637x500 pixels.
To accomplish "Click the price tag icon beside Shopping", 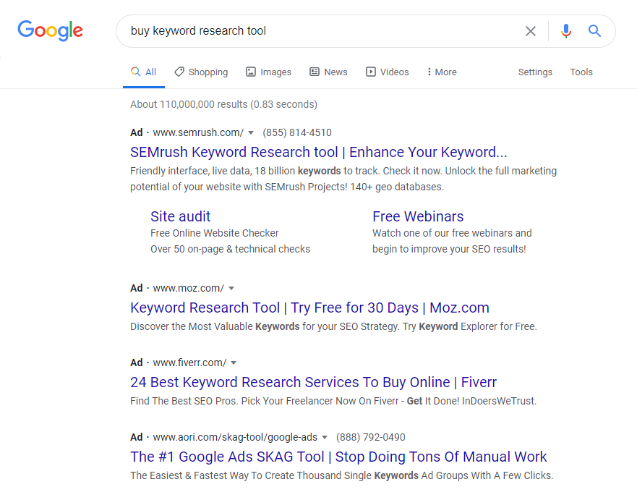I will coord(179,72).
